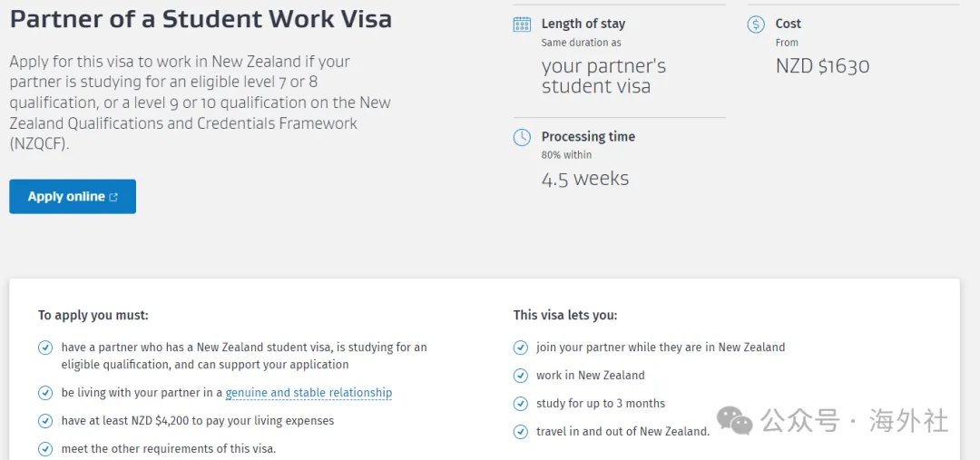This screenshot has height=460, width=980.
Task: Click the external link icon in Apply online
Action: tap(113, 197)
